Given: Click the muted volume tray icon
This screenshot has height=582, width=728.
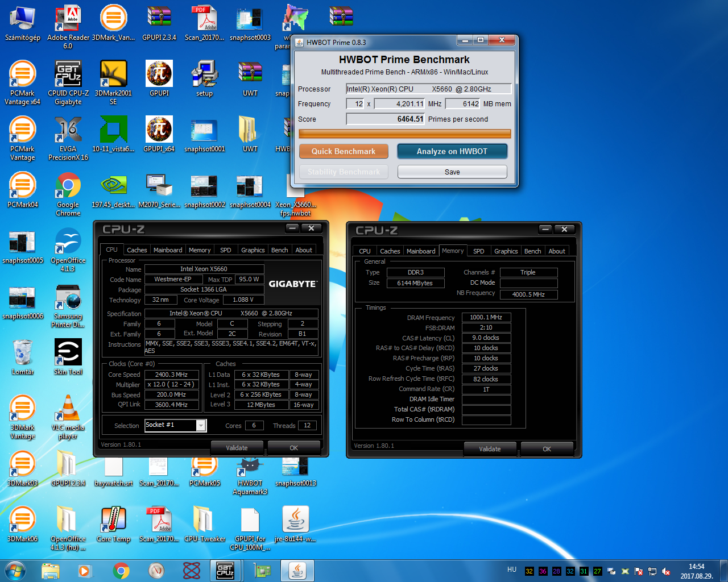Looking at the screenshot, I should pyautogui.click(x=666, y=571).
